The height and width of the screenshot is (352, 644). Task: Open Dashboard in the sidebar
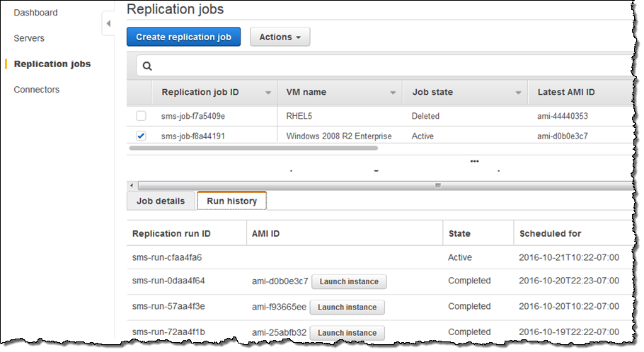[35, 13]
